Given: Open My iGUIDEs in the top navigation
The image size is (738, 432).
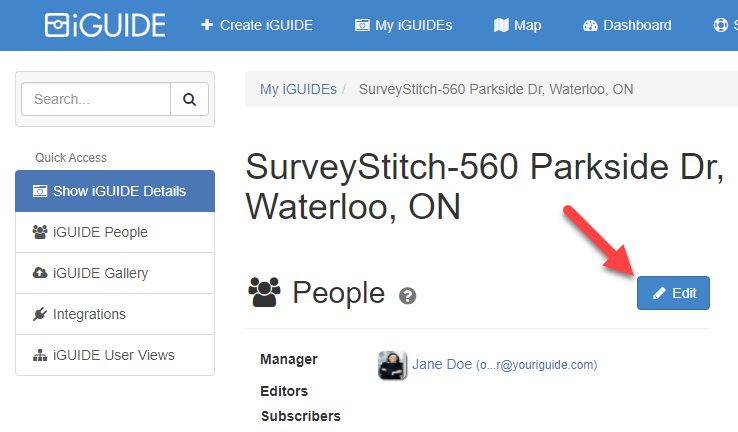Looking at the screenshot, I should coord(403,25).
